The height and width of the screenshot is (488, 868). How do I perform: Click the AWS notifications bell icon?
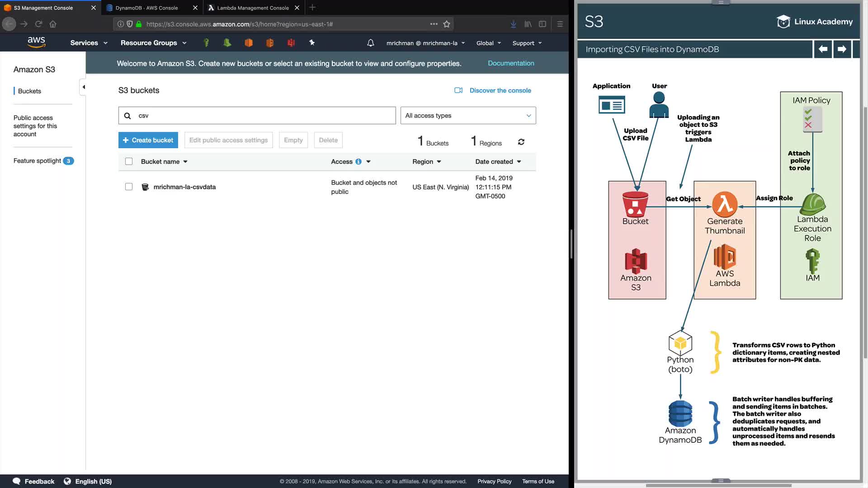pos(370,43)
